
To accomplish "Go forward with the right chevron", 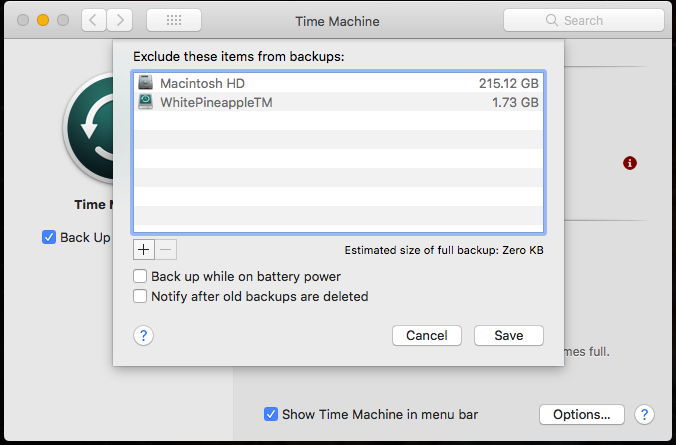I will coord(121,20).
